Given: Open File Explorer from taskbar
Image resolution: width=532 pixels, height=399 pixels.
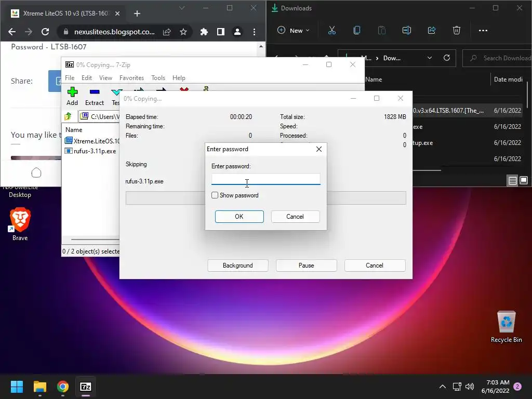Looking at the screenshot, I should (x=39, y=387).
